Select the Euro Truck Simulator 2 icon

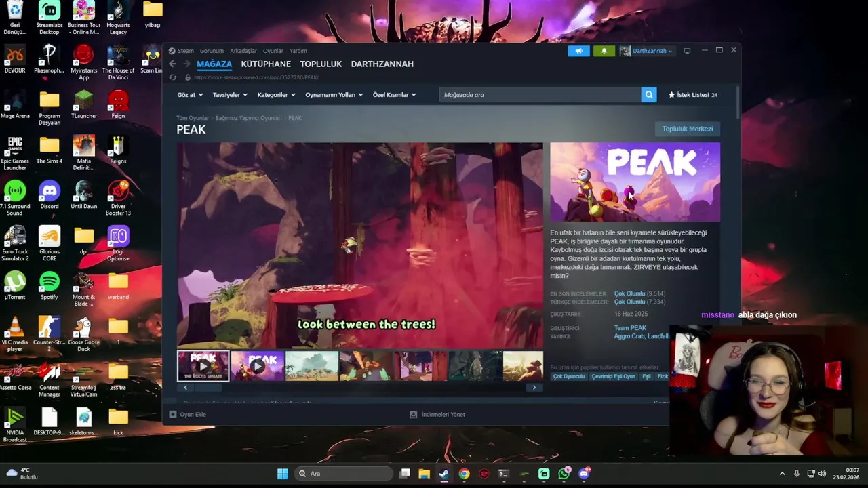(15, 243)
